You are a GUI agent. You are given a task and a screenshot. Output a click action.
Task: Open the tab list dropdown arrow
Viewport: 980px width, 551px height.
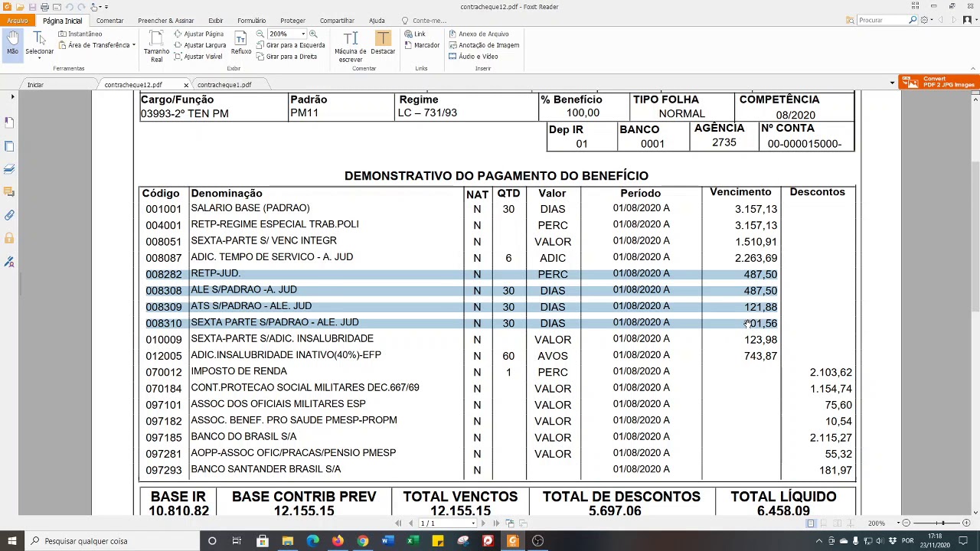point(892,83)
